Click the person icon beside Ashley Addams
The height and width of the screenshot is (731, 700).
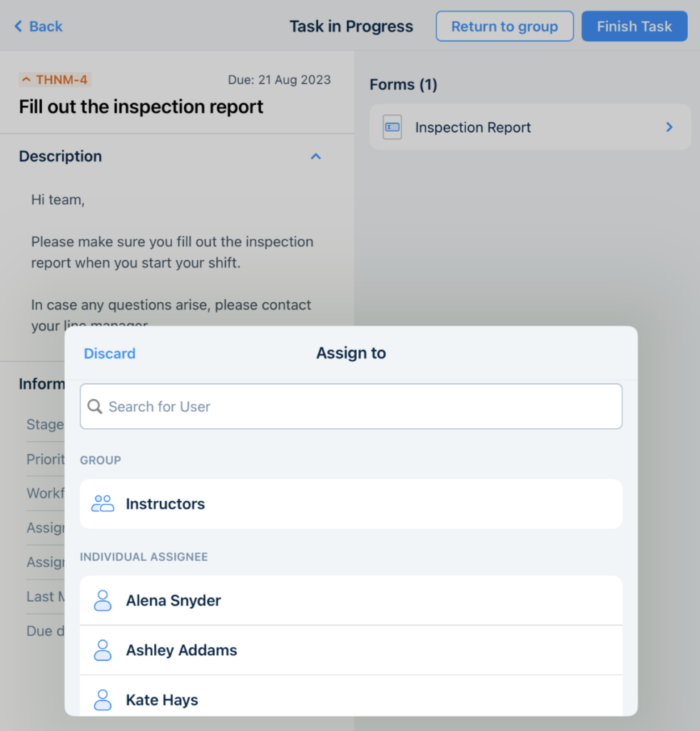pyautogui.click(x=103, y=650)
